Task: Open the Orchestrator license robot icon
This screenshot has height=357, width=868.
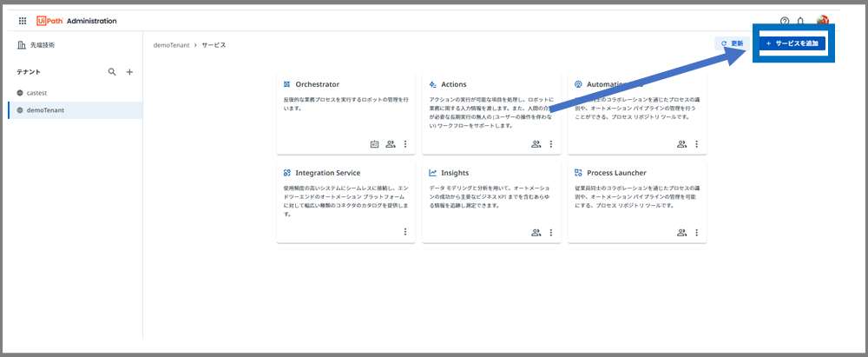Action: 374,144
